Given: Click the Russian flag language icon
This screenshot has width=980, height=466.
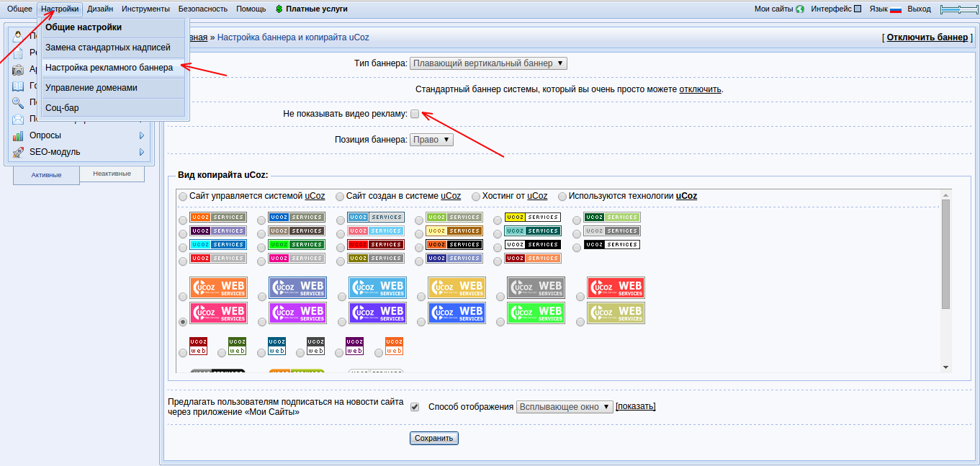Looking at the screenshot, I should (x=896, y=9).
